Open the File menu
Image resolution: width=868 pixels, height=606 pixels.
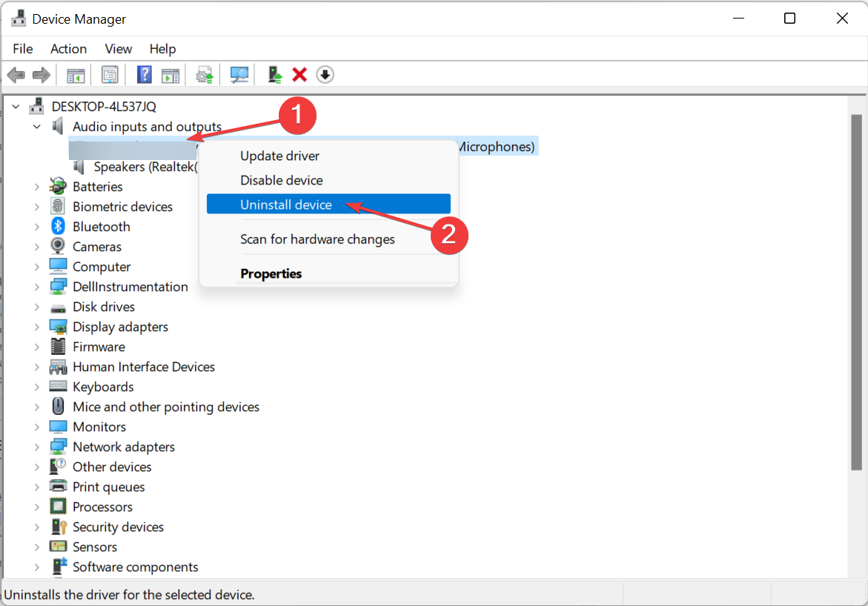pos(23,49)
